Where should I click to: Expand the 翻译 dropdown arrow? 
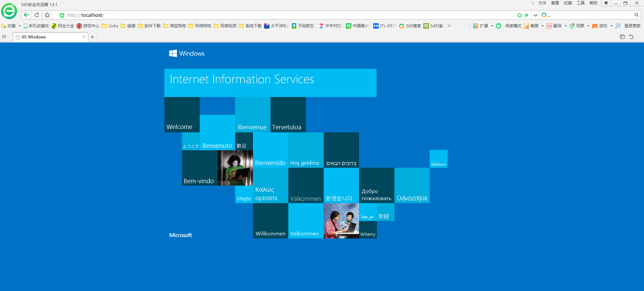(566, 26)
